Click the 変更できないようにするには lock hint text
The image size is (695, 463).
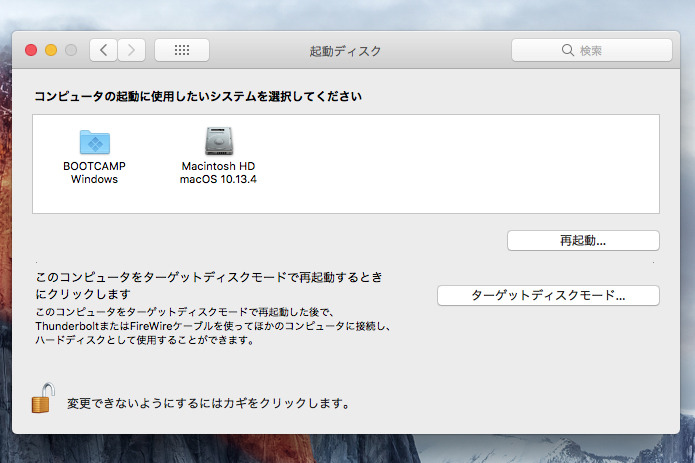click(208, 403)
